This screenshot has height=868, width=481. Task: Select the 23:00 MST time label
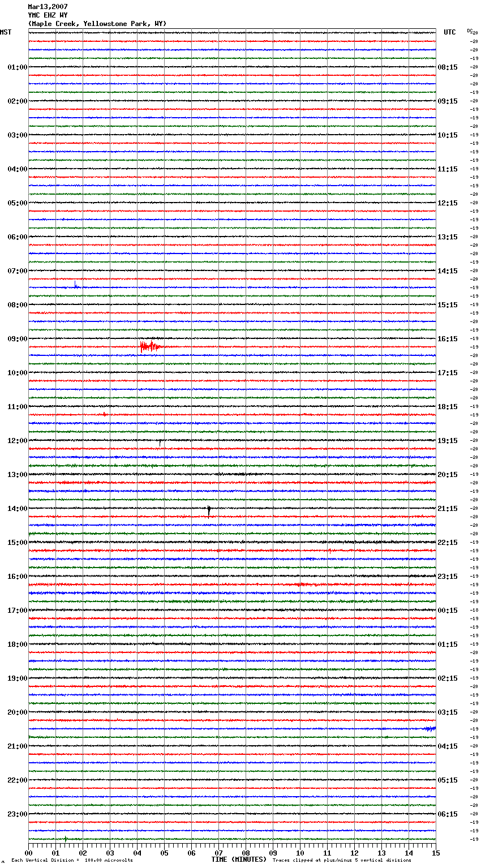pyautogui.click(x=18, y=814)
